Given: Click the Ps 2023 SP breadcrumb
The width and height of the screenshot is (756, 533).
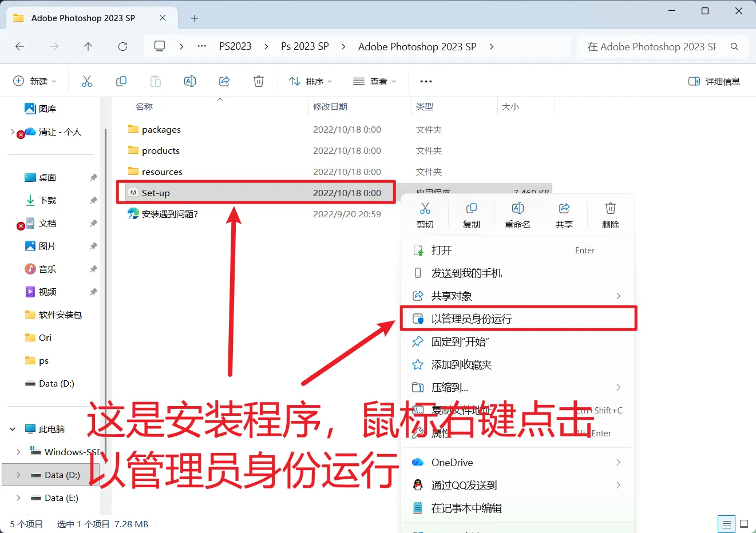Looking at the screenshot, I should point(305,46).
